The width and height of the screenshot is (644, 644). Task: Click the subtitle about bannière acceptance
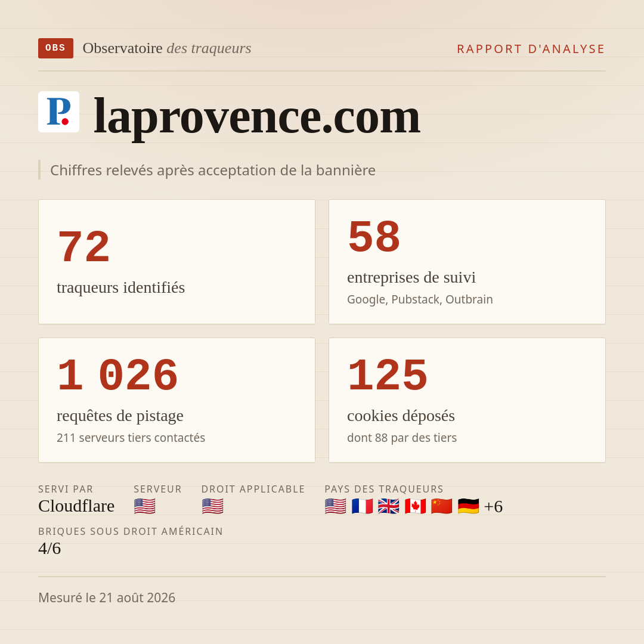tap(213, 170)
